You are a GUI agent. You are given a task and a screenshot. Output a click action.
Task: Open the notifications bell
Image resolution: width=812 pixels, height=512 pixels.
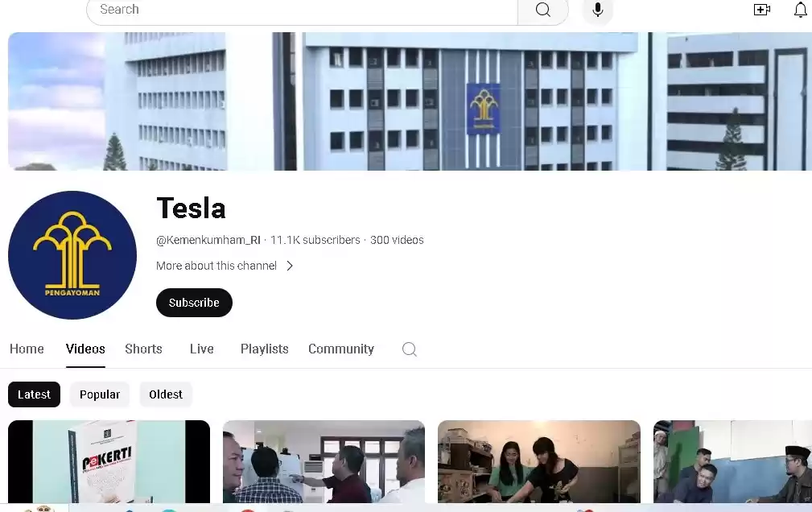[x=801, y=10]
